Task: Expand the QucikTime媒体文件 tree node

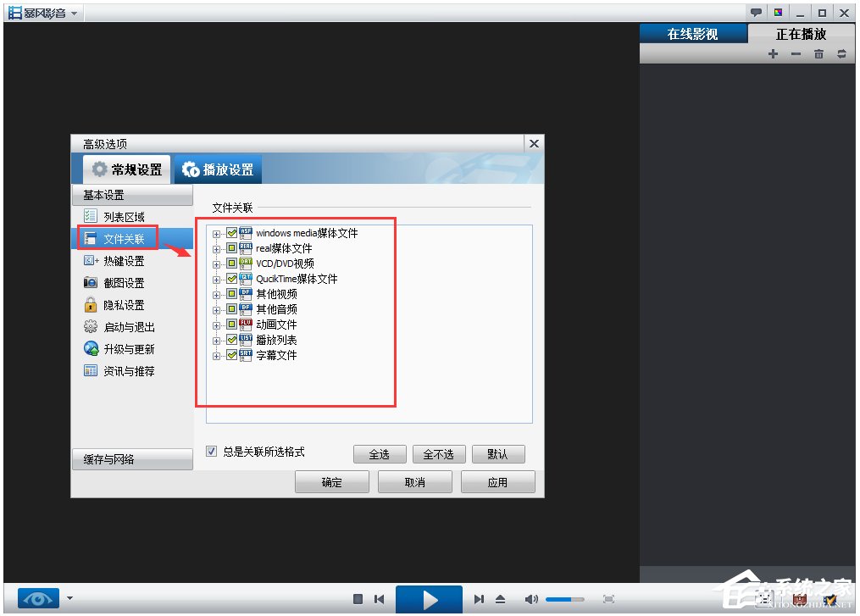Action: pos(216,280)
